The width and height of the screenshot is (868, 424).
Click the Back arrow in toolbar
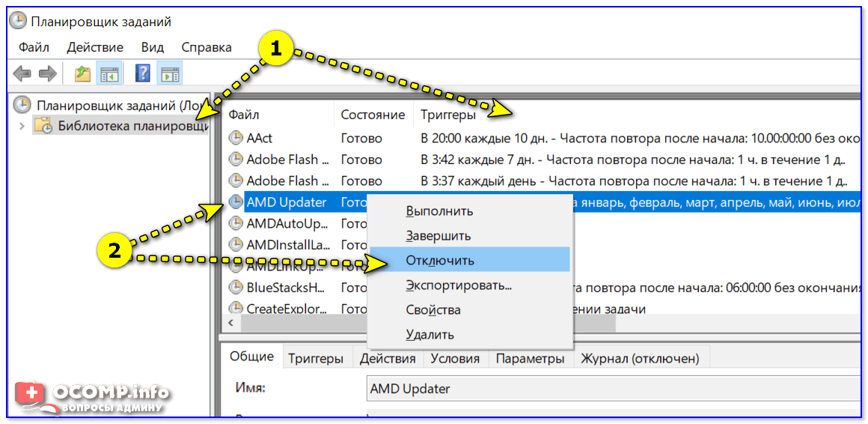tap(22, 73)
